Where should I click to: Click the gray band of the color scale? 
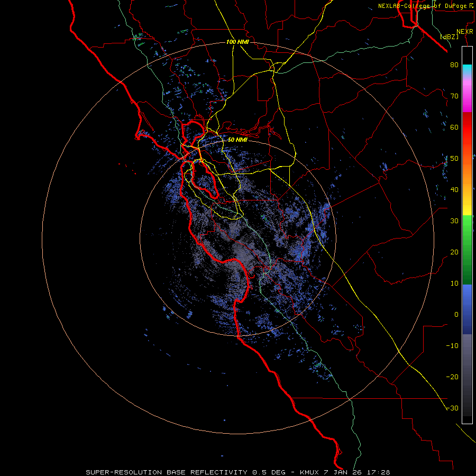point(467,375)
